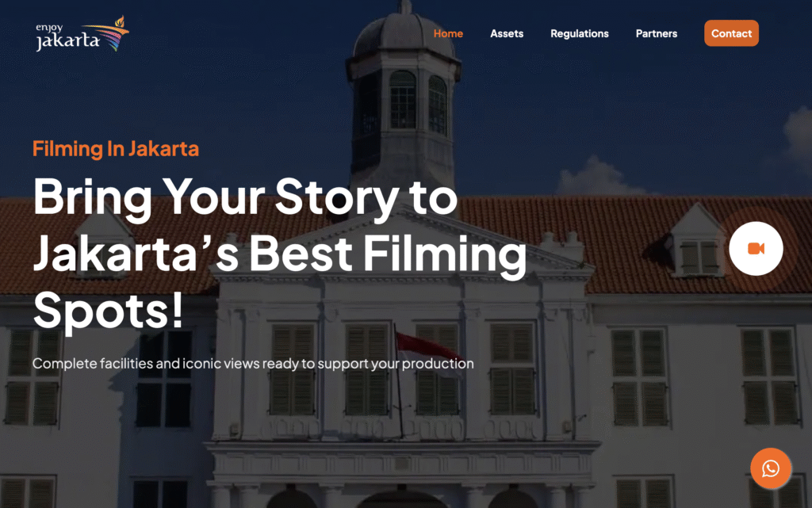This screenshot has height=508, width=812.
Task: Click the "Jakarta's Best Filming" heading line
Action: (x=280, y=254)
